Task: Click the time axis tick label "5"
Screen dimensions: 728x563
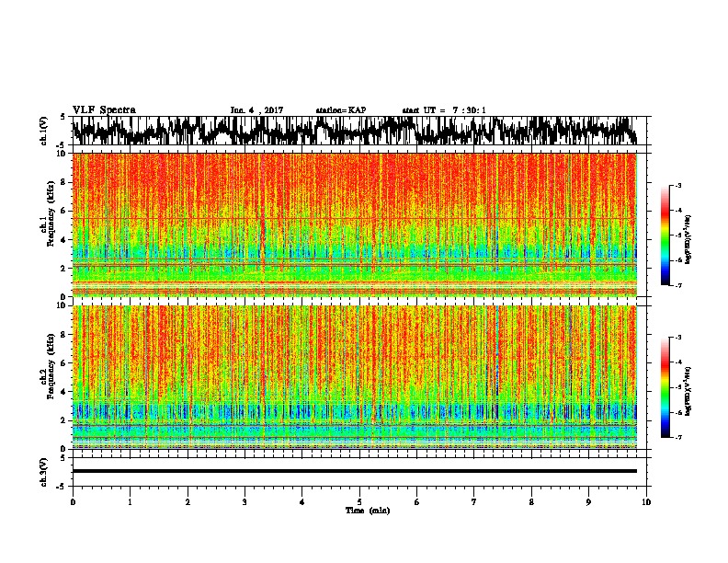Action: [359, 502]
